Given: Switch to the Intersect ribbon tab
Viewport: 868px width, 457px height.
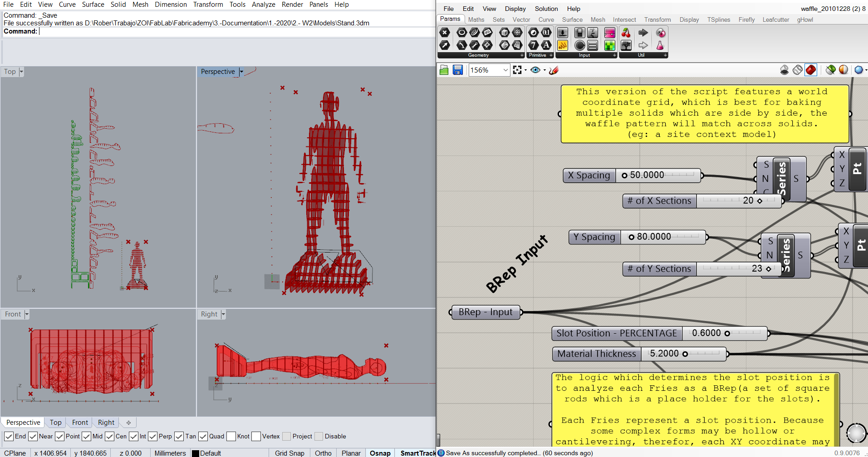Looking at the screenshot, I should (x=624, y=19).
